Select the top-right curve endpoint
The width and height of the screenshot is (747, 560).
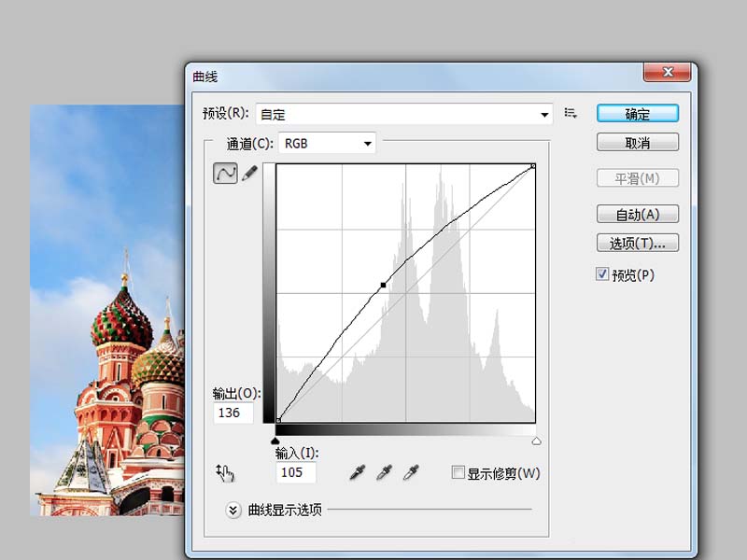tap(533, 166)
